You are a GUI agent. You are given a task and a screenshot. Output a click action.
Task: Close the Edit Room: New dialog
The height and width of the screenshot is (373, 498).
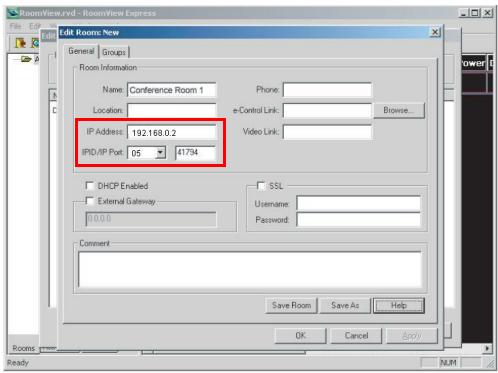[x=435, y=32]
